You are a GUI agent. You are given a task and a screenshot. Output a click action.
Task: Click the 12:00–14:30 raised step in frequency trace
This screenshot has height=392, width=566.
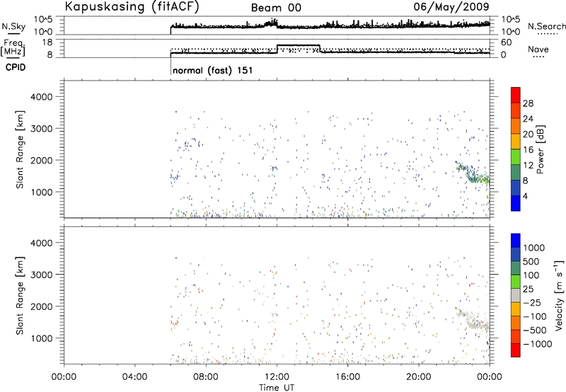pos(299,45)
